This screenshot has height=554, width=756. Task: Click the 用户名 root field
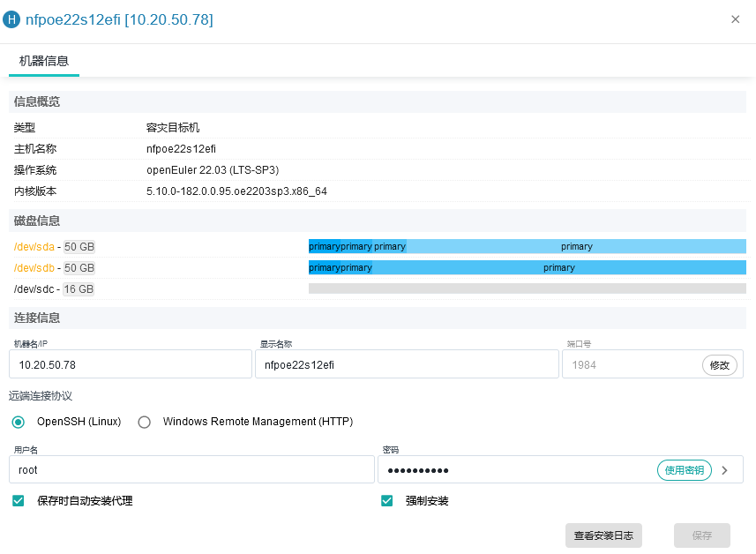pos(191,470)
